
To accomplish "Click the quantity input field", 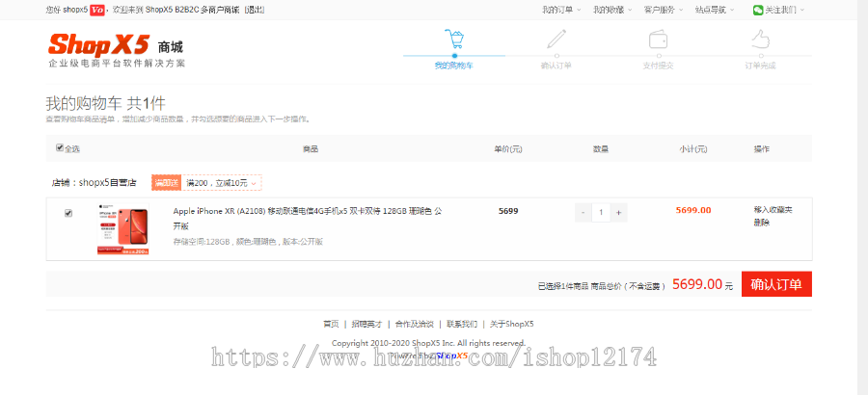I will click(x=601, y=213).
